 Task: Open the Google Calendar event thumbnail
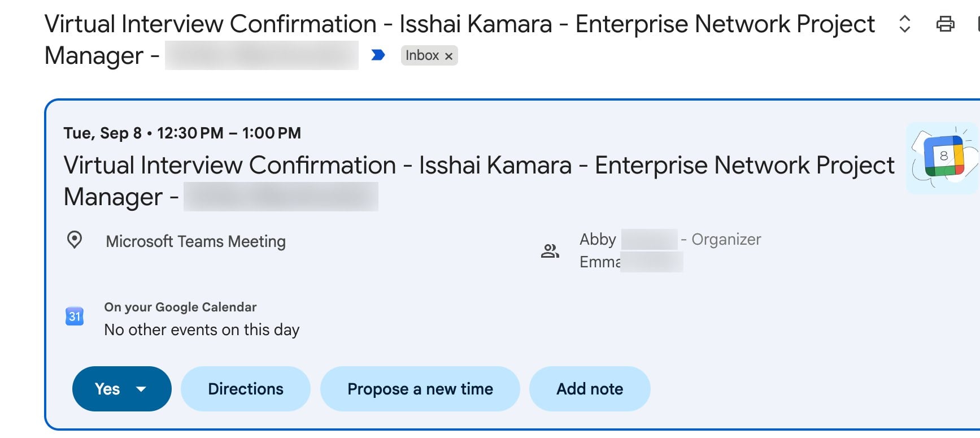pos(943,159)
